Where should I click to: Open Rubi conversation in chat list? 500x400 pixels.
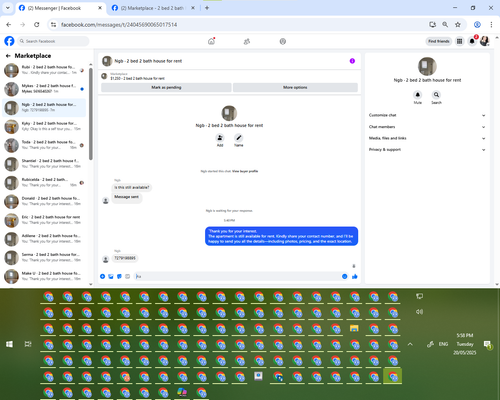(45, 70)
